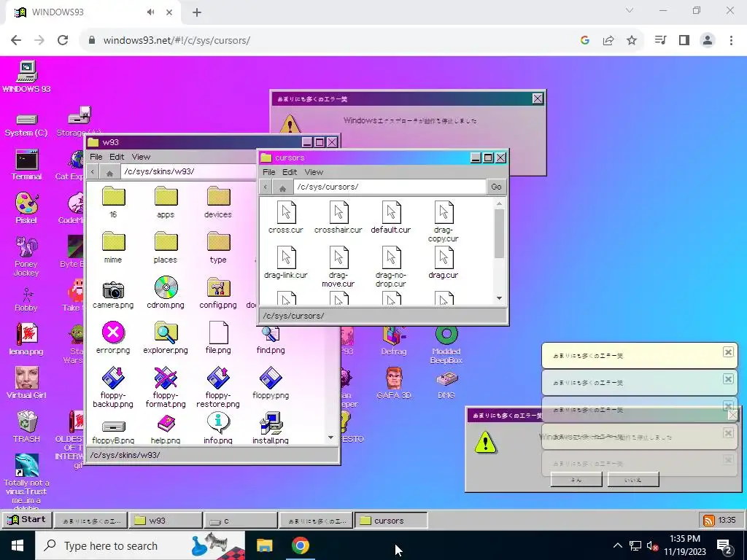Select find.png in w93 window
Viewport: 747px width, 560px height.
[x=271, y=340]
